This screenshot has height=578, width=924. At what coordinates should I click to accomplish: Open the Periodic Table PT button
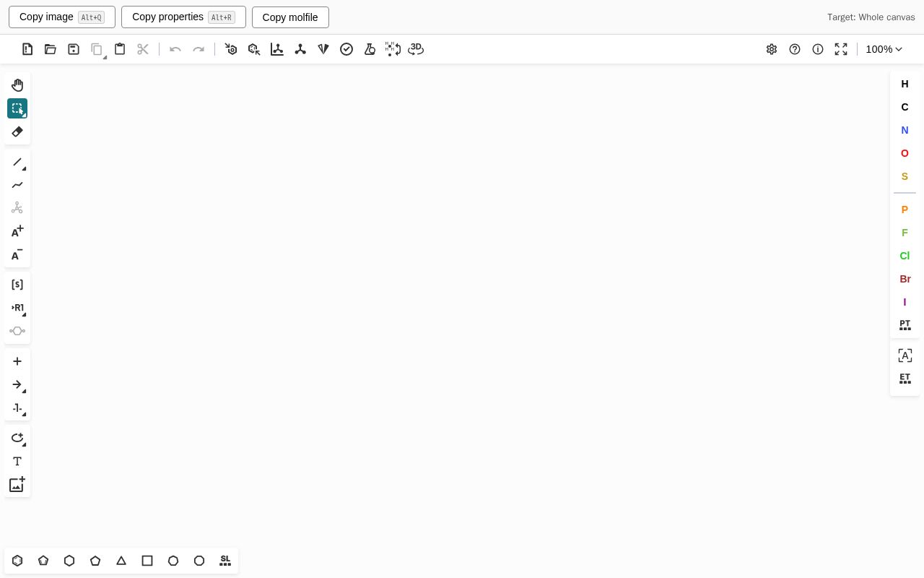click(x=905, y=325)
